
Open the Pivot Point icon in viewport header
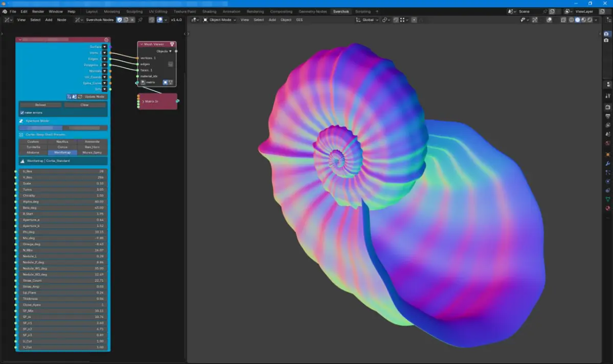(385, 20)
